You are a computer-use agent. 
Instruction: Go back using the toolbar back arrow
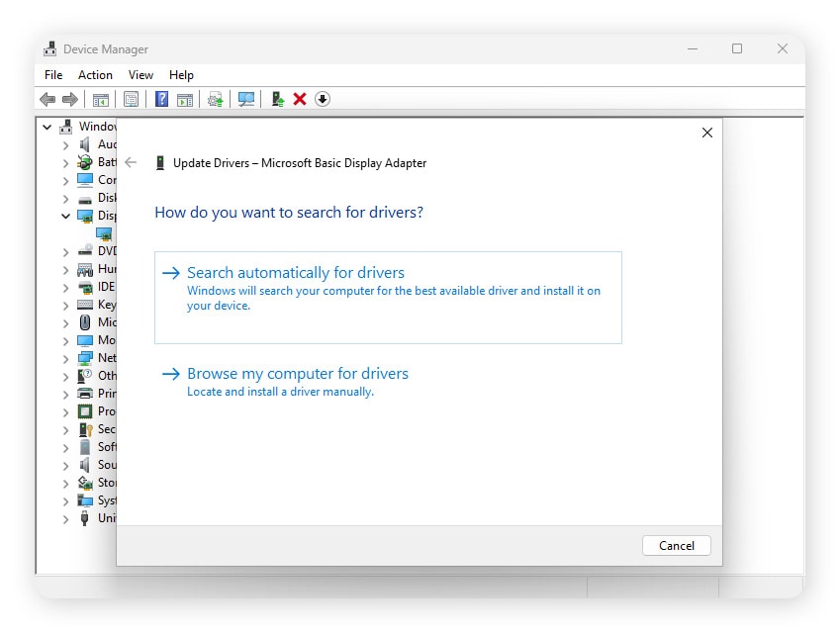47,99
